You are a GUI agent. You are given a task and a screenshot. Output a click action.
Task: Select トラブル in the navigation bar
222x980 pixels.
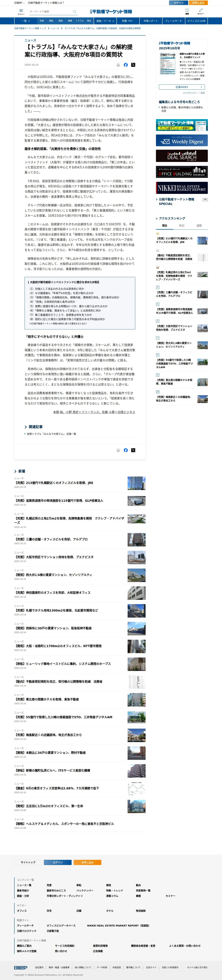(80, 21)
